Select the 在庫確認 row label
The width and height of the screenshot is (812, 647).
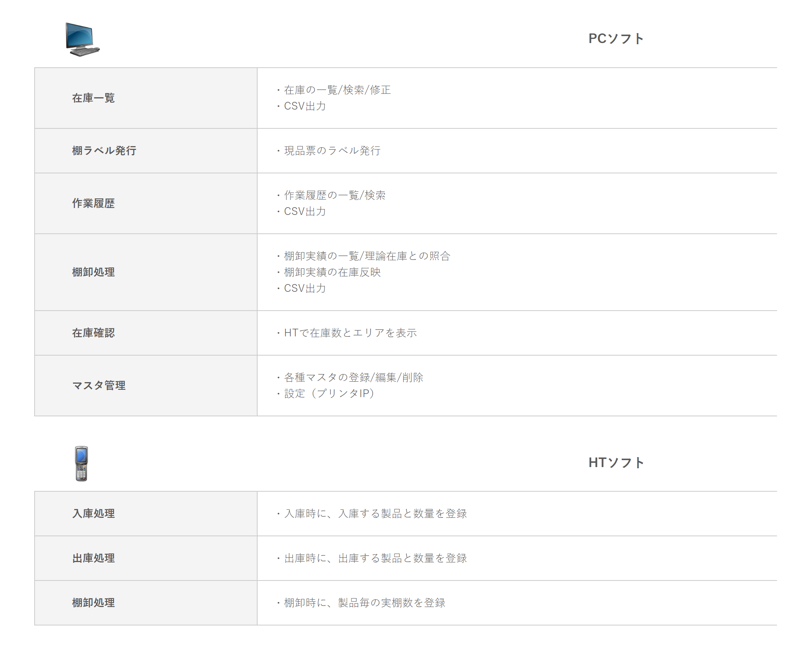click(x=93, y=333)
